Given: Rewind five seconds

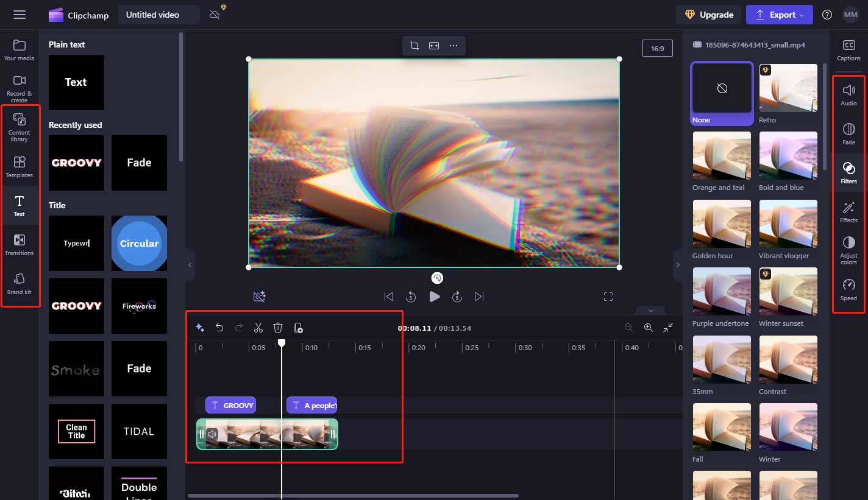Looking at the screenshot, I should [x=411, y=297].
